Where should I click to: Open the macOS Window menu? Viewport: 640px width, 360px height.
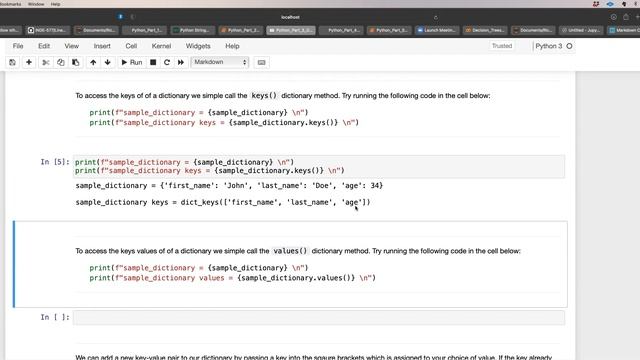36,4
